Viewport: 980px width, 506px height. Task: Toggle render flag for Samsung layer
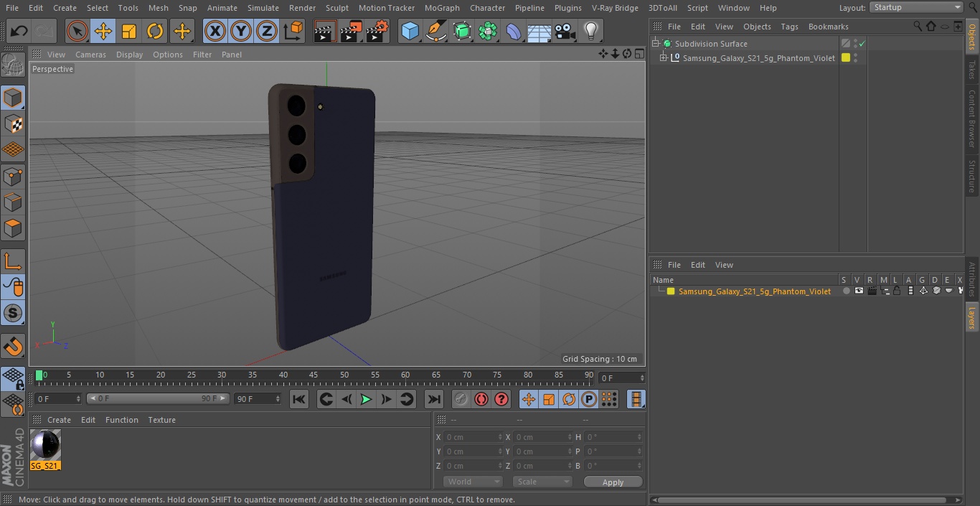pyautogui.click(x=872, y=291)
